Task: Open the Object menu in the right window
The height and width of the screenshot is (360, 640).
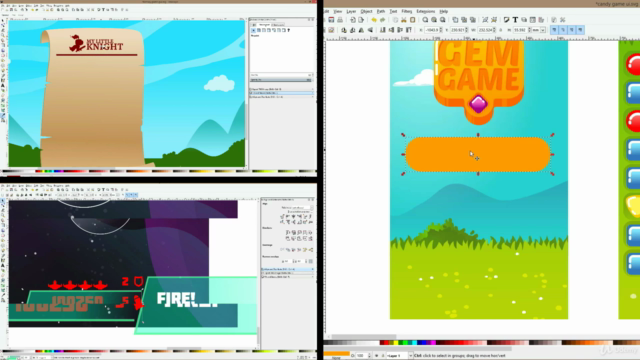Action: (366, 11)
